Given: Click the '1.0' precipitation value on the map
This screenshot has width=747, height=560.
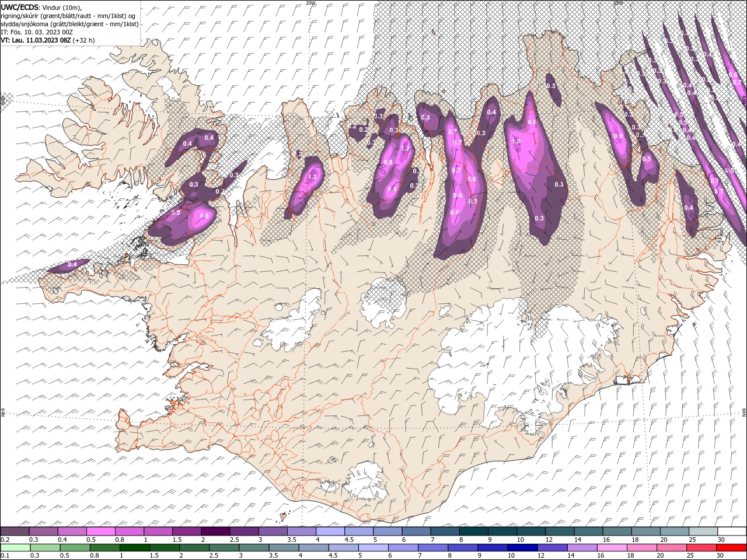Looking at the screenshot, I should coord(516,141).
